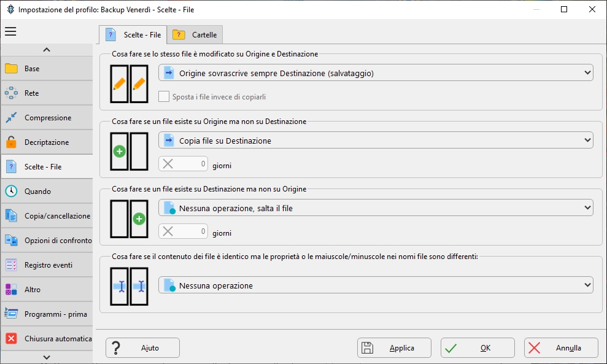Click the identical-content rename icon
Viewport: 607px width, 364px height.
[130, 287]
